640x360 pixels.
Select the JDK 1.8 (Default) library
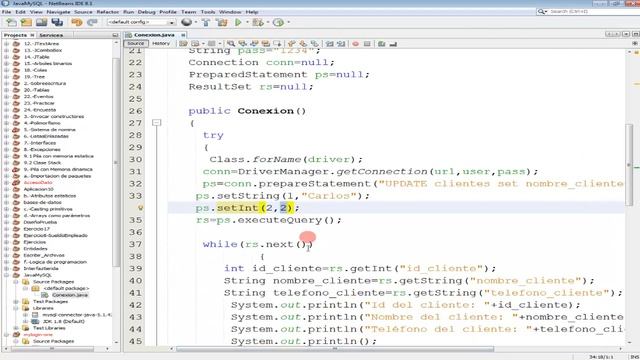tap(64, 321)
